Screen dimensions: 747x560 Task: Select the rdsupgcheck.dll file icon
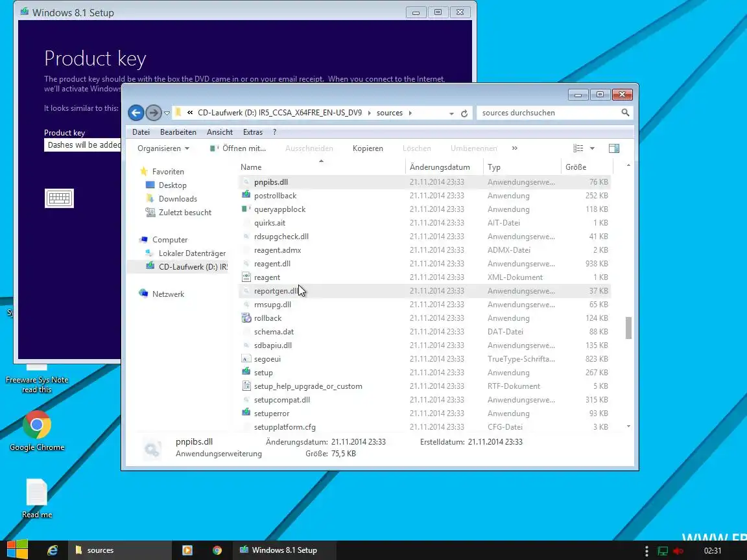246,236
